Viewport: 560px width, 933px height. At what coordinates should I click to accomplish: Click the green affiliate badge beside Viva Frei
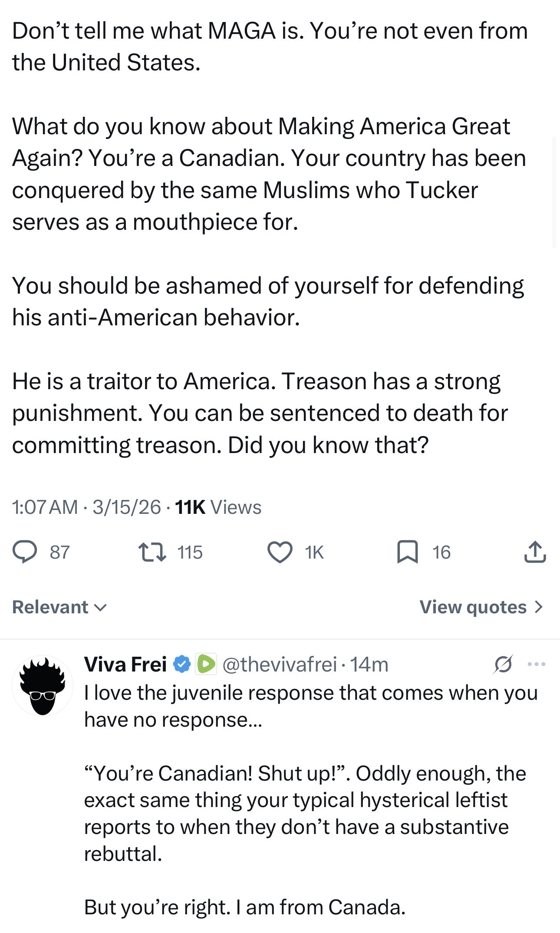point(206,664)
